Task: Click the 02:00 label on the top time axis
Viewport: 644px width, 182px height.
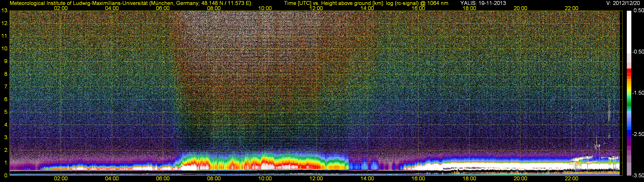Action: coord(61,8)
